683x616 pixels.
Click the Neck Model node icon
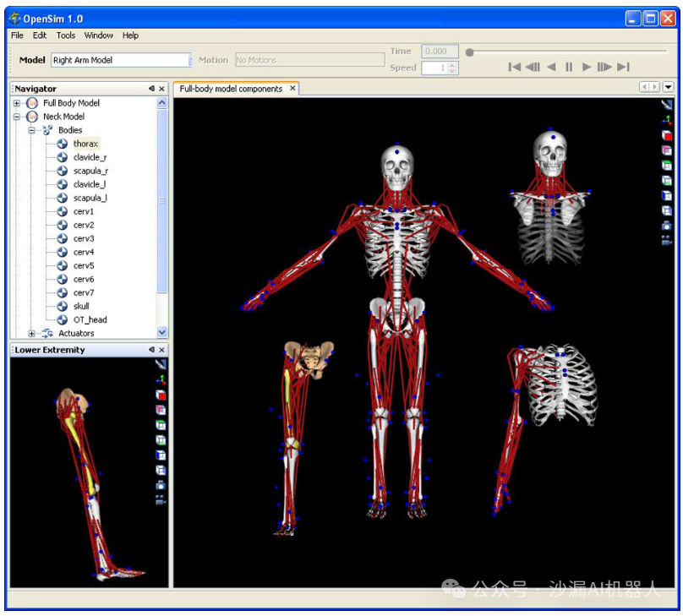click(32, 117)
